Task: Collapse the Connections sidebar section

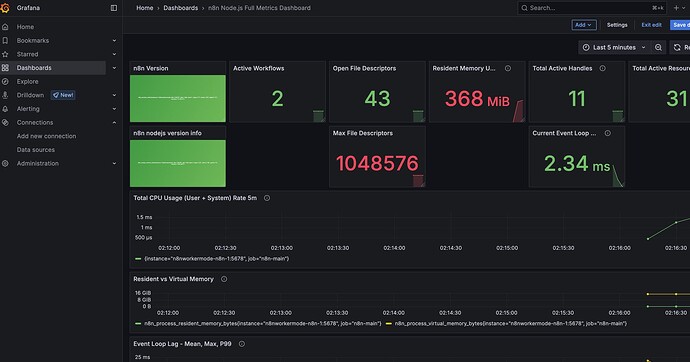Action: (114, 122)
